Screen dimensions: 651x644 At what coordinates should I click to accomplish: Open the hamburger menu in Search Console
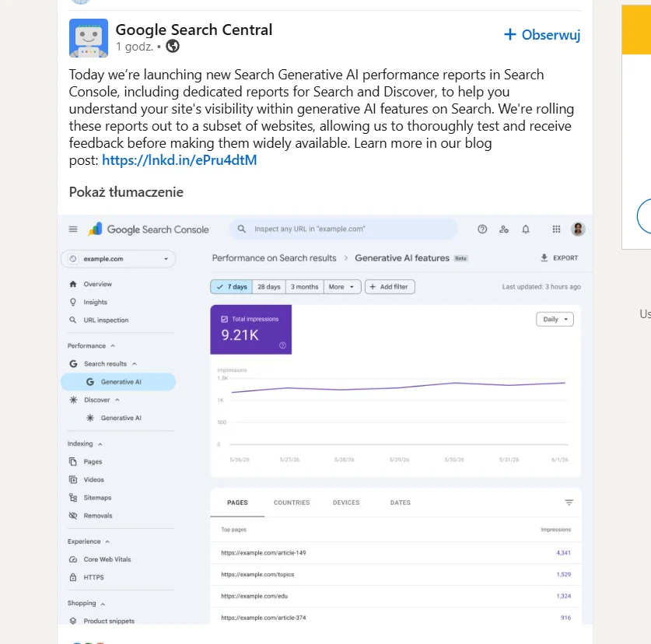pyautogui.click(x=73, y=229)
